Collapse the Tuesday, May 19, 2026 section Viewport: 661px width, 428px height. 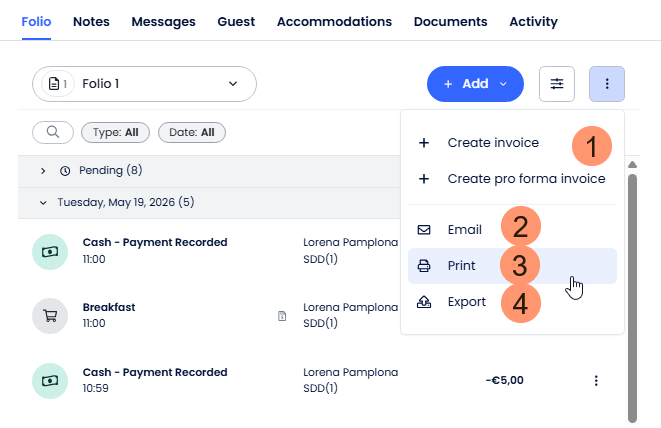(x=43, y=203)
